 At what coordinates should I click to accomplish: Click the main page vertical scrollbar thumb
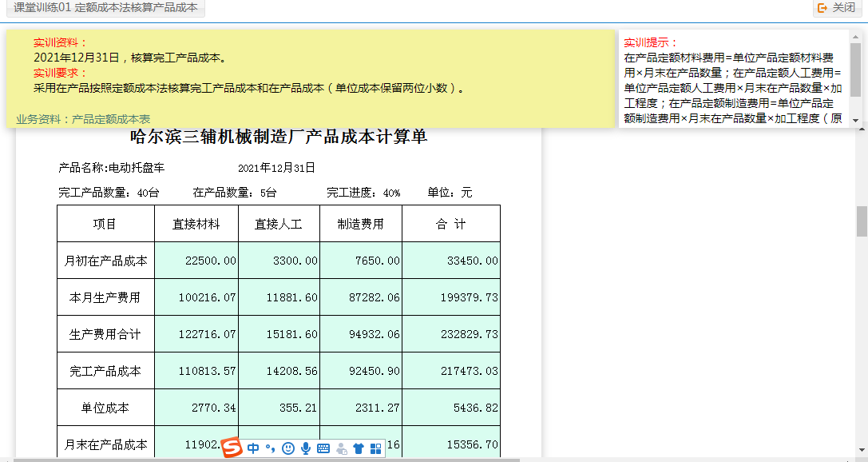point(862,221)
